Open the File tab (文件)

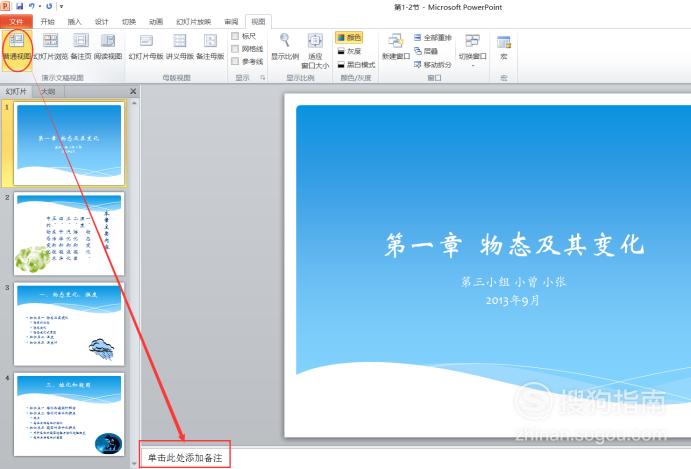click(16, 22)
